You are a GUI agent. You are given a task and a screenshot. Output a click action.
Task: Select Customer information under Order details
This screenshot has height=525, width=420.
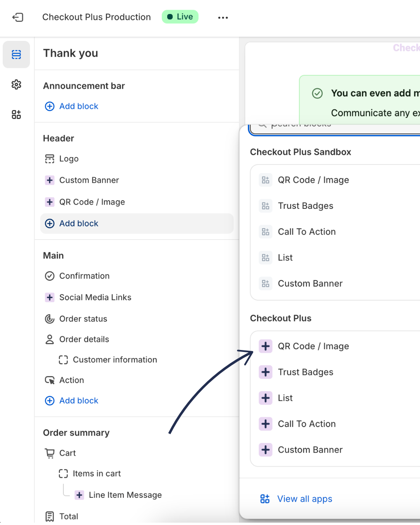(x=115, y=360)
